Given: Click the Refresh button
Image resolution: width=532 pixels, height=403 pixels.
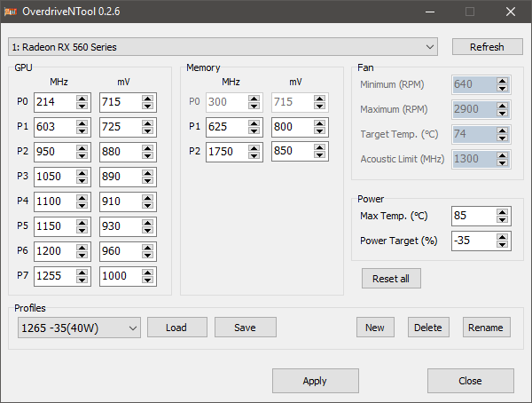Looking at the screenshot, I should click(487, 47).
